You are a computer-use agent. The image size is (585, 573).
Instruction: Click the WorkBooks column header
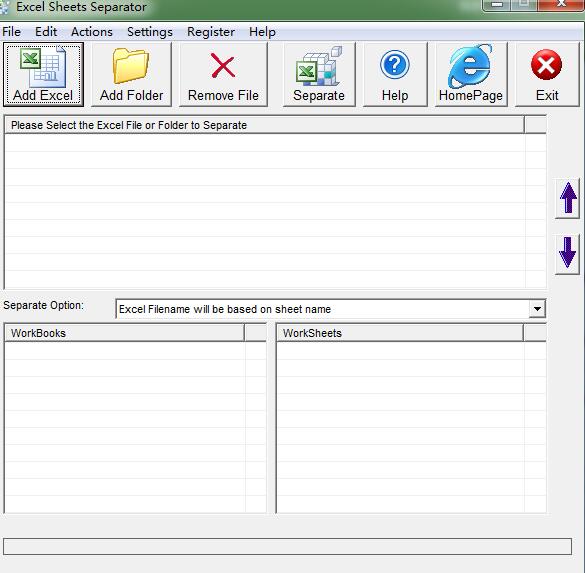tap(125, 333)
